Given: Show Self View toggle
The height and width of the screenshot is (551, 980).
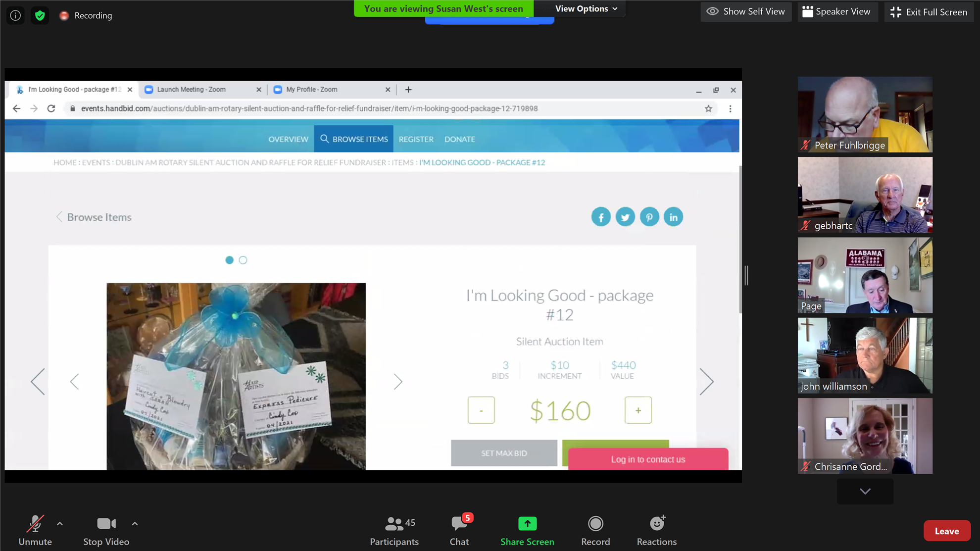Looking at the screenshot, I should (746, 12).
